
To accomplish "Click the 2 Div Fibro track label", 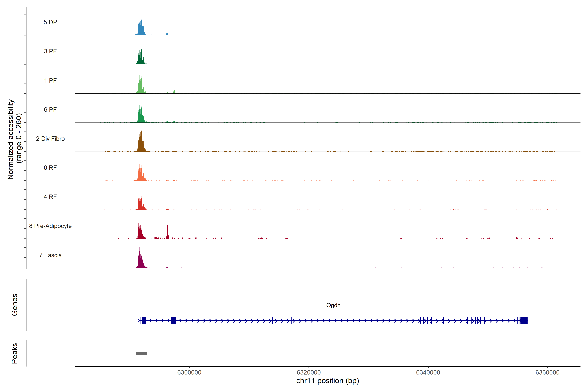I will 50,139.
